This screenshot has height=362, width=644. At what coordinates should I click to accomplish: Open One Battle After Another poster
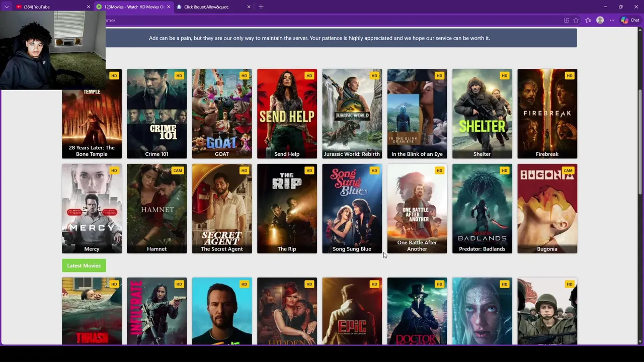[x=417, y=209]
